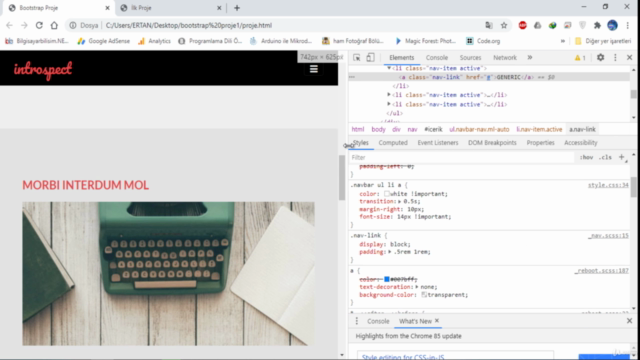Open the DOM Breakpoints tab

[x=492, y=143]
